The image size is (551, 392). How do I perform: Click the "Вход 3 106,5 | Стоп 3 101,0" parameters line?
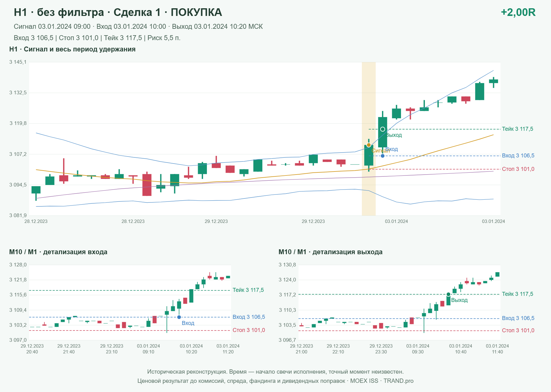click(97, 38)
